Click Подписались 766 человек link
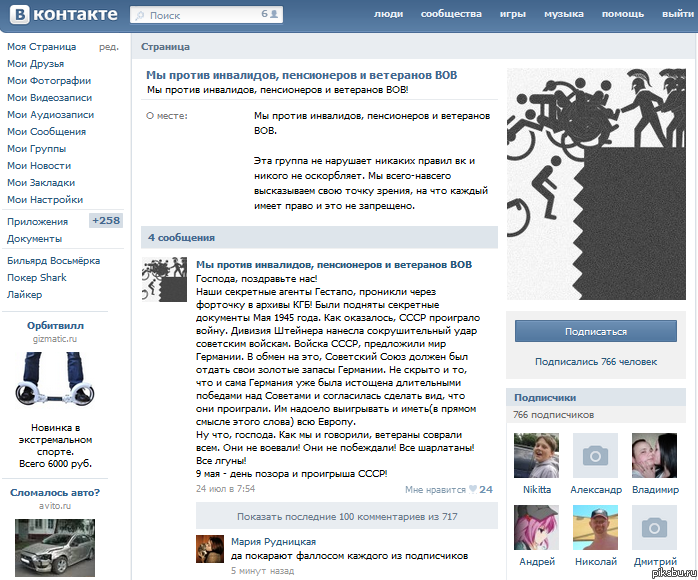 click(596, 361)
